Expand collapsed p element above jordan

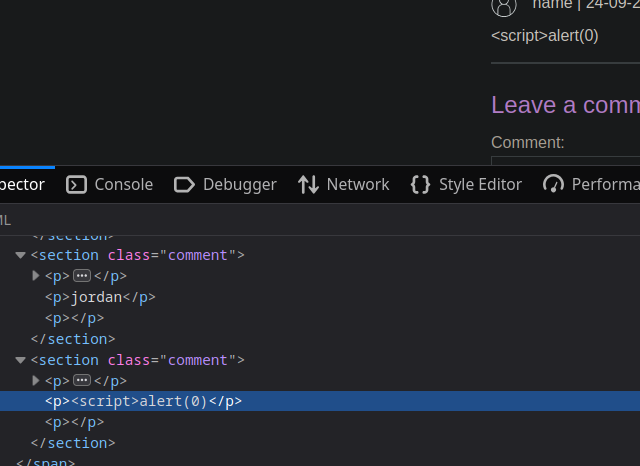coord(36,276)
